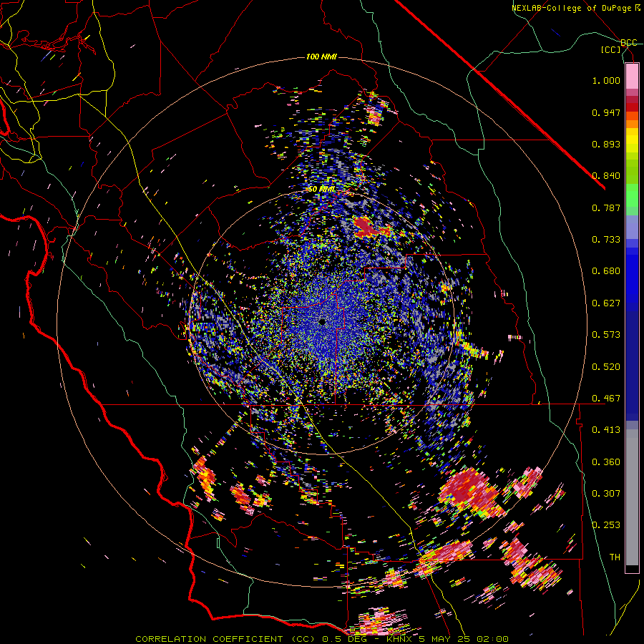
Task: Select the bright green color bar segment
Action: [x=632, y=195]
